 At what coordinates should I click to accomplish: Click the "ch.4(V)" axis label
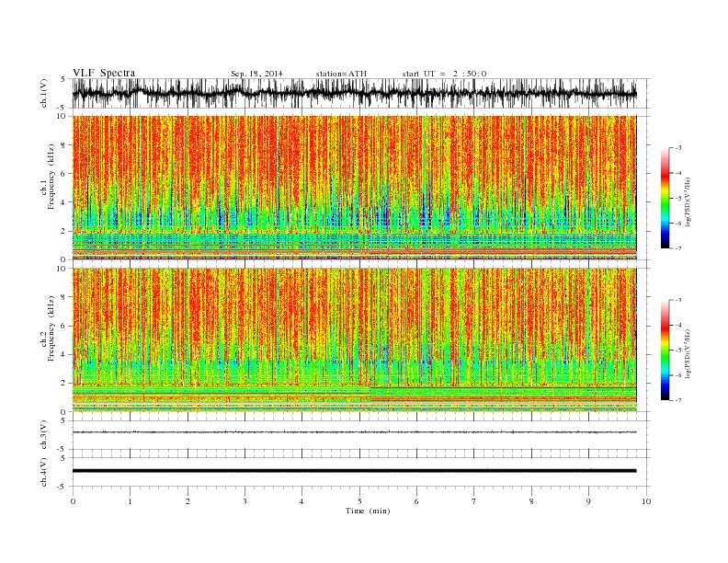tap(44, 472)
